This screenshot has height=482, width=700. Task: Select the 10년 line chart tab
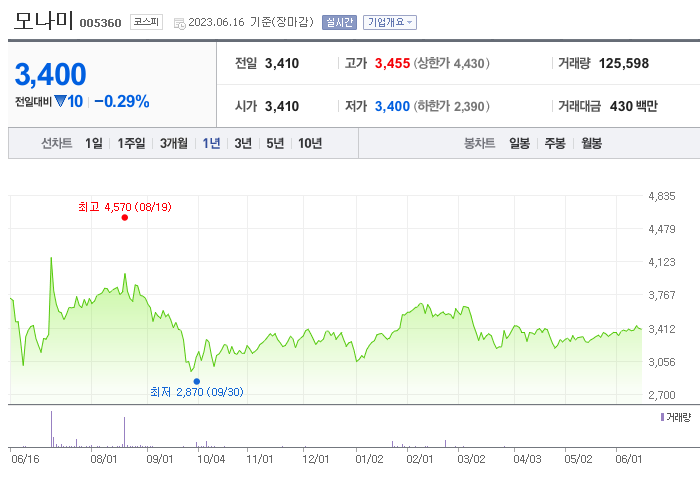(x=310, y=143)
